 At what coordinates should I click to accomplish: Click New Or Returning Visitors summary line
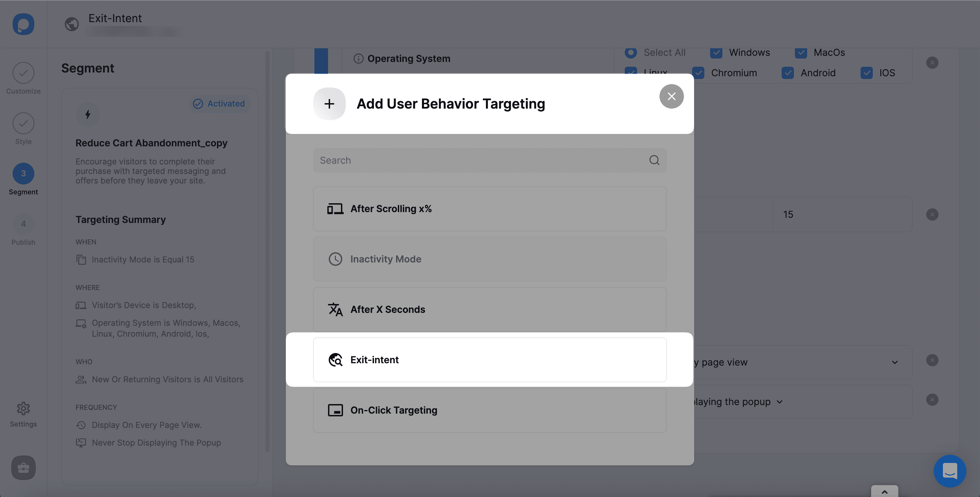tap(167, 380)
